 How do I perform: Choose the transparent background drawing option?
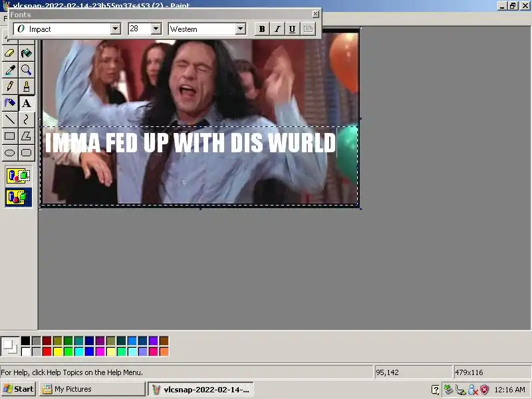[x=19, y=198]
